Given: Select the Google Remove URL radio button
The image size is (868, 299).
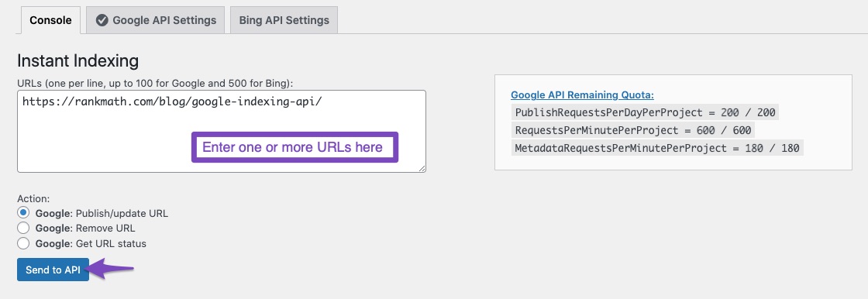Looking at the screenshot, I should click(x=23, y=229).
